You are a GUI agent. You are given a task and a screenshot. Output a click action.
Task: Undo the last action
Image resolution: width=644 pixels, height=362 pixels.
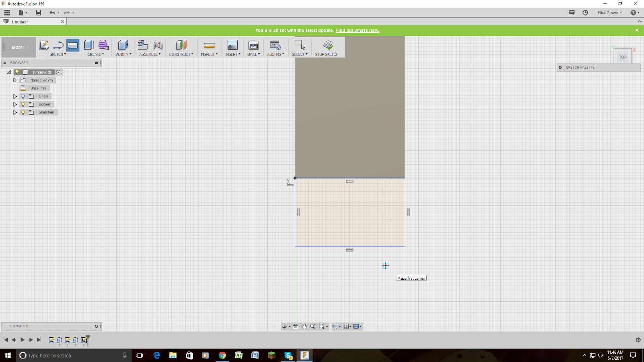(x=52, y=12)
